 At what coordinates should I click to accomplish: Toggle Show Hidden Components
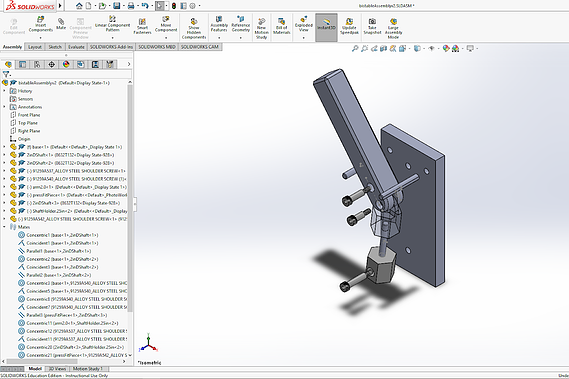click(x=194, y=28)
